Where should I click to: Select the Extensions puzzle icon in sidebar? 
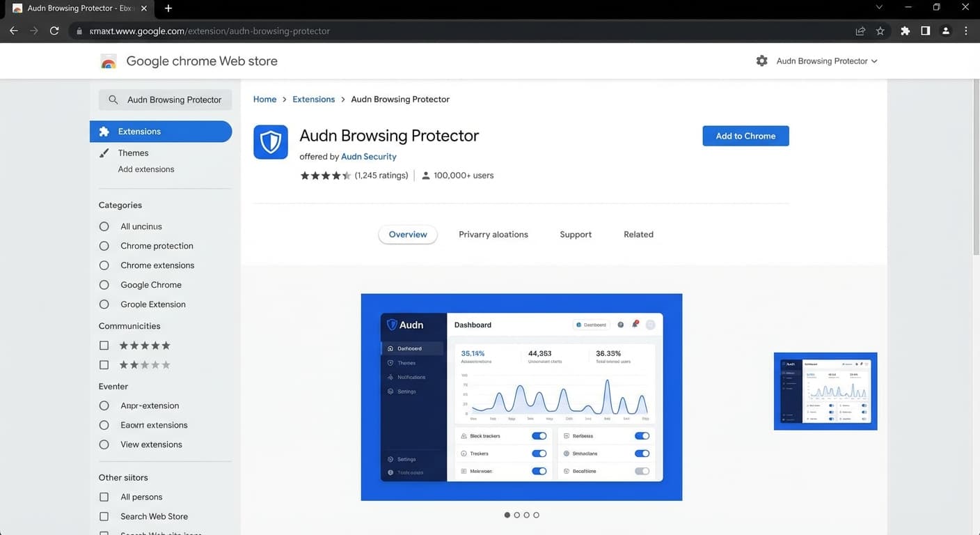(x=105, y=131)
